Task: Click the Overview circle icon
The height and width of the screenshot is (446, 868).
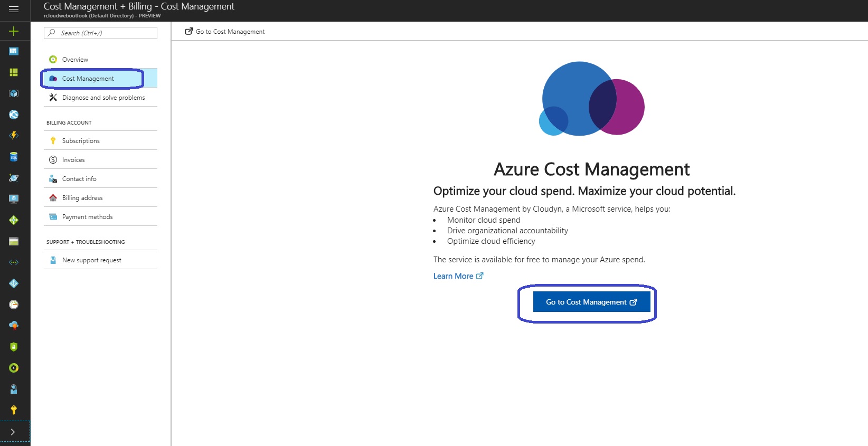Action: click(53, 60)
